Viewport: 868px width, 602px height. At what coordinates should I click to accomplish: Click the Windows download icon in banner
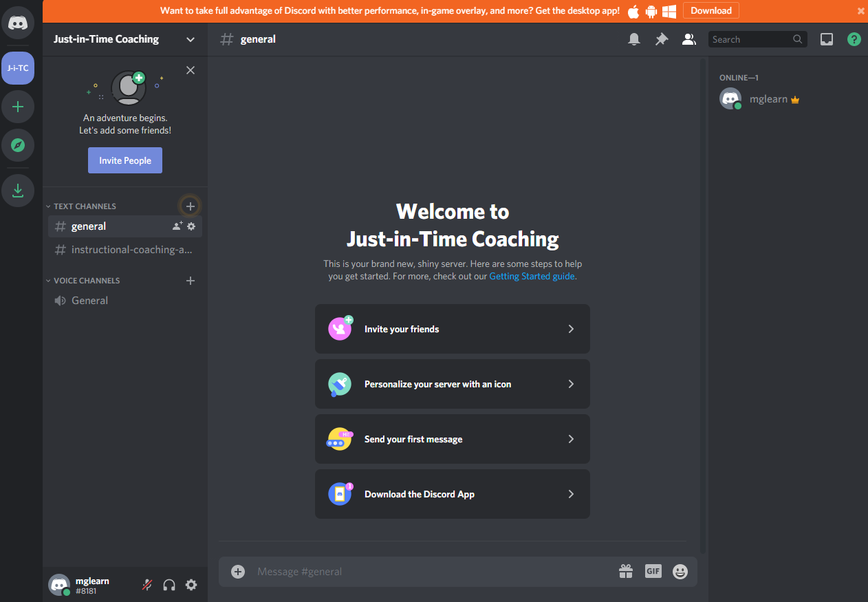(669, 11)
